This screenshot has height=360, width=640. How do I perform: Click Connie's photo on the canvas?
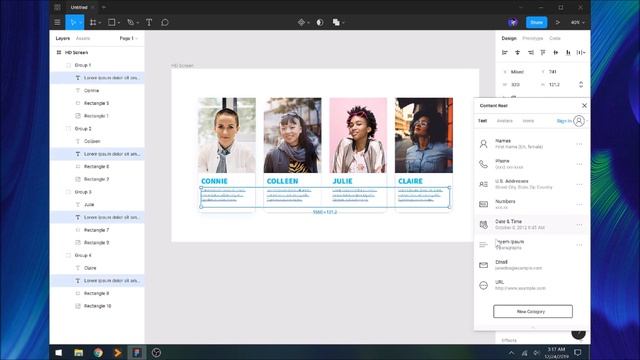[x=227, y=135]
